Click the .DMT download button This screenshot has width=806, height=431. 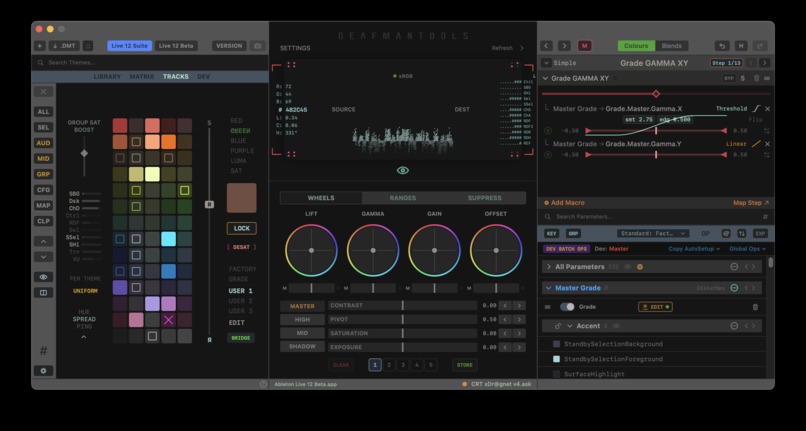64,46
